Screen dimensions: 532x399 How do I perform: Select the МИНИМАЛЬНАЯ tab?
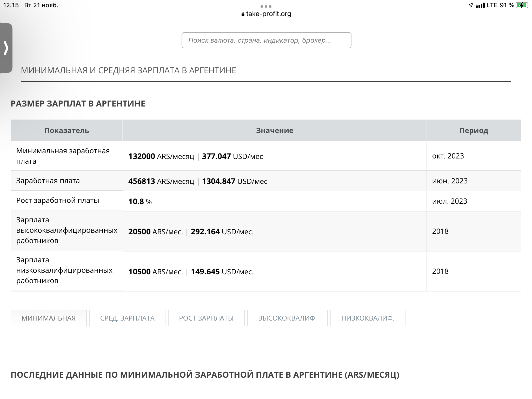coord(49,318)
